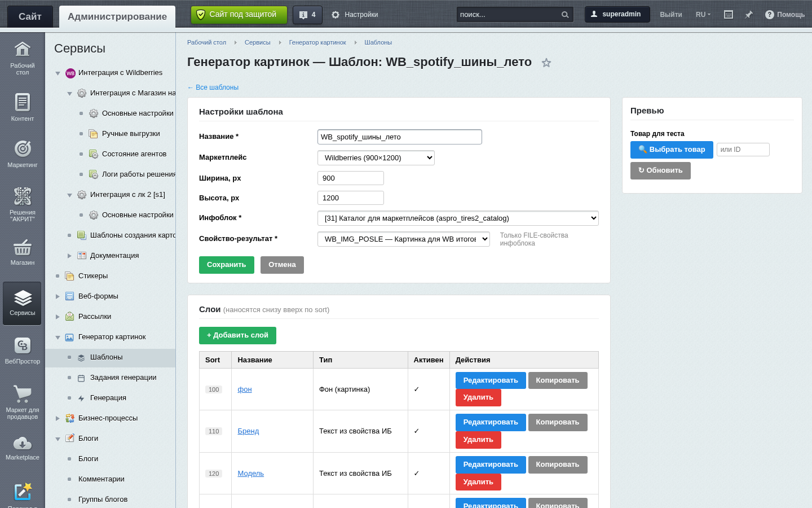The height and width of the screenshot is (508, 812).
Task: Switch to the Сайт tab
Action: pyautogui.click(x=30, y=16)
